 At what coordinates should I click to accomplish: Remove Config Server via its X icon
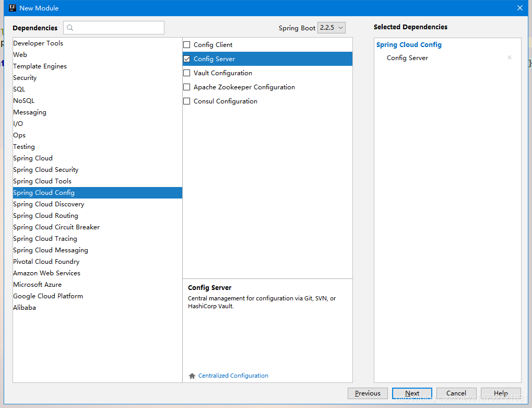[x=509, y=57]
